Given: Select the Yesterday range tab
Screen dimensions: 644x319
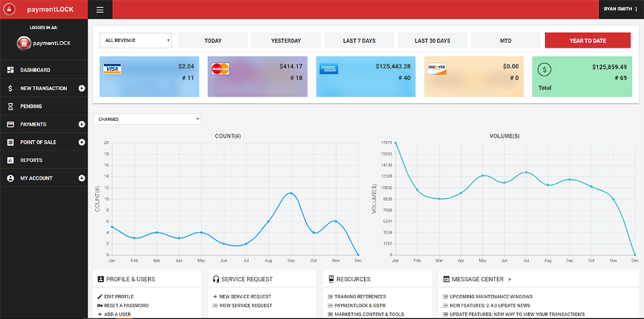Looking at the screenshot, I should [286, 41].
